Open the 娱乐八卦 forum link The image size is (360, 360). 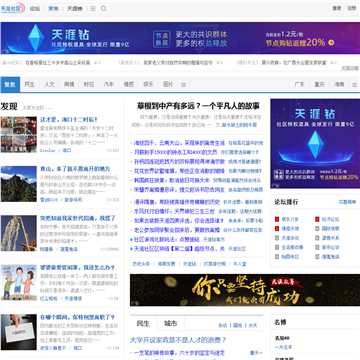[290, 219]
